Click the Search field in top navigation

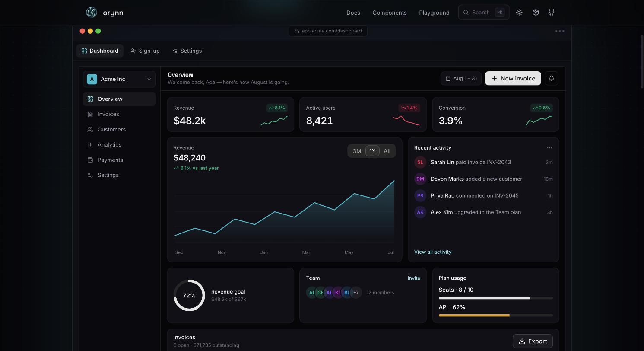pos(484,13)
